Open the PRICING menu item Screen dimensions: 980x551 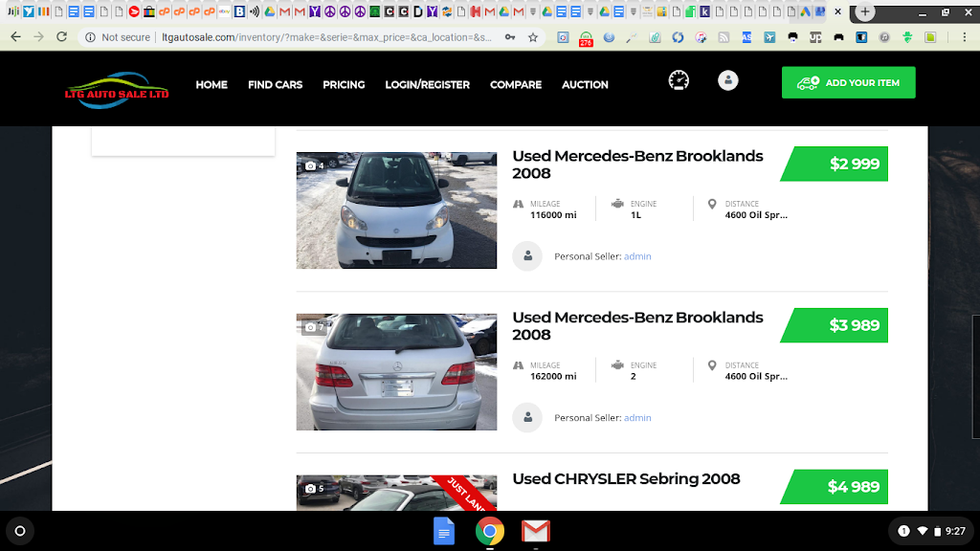[344, 84]
